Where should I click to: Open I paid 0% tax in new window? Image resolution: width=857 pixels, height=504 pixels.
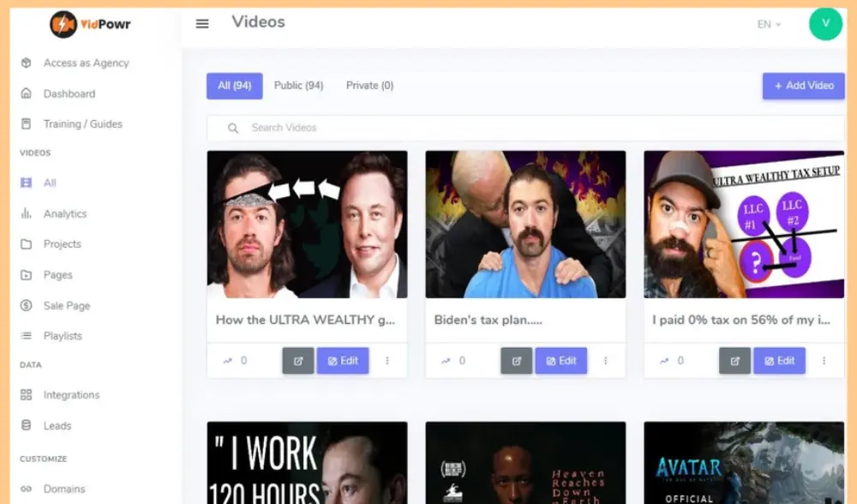(734, 361)
